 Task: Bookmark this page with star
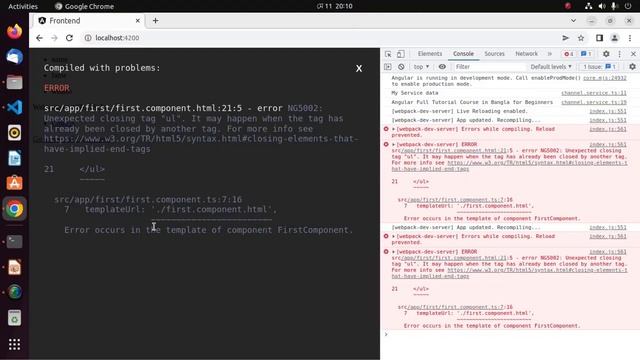581,38
